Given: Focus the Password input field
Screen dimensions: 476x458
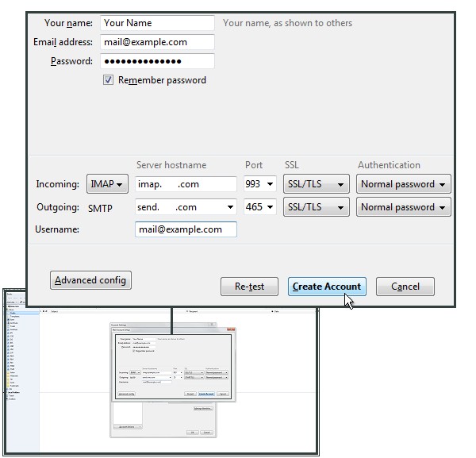Looking at the screenshot, I should (x=157, y=61).
